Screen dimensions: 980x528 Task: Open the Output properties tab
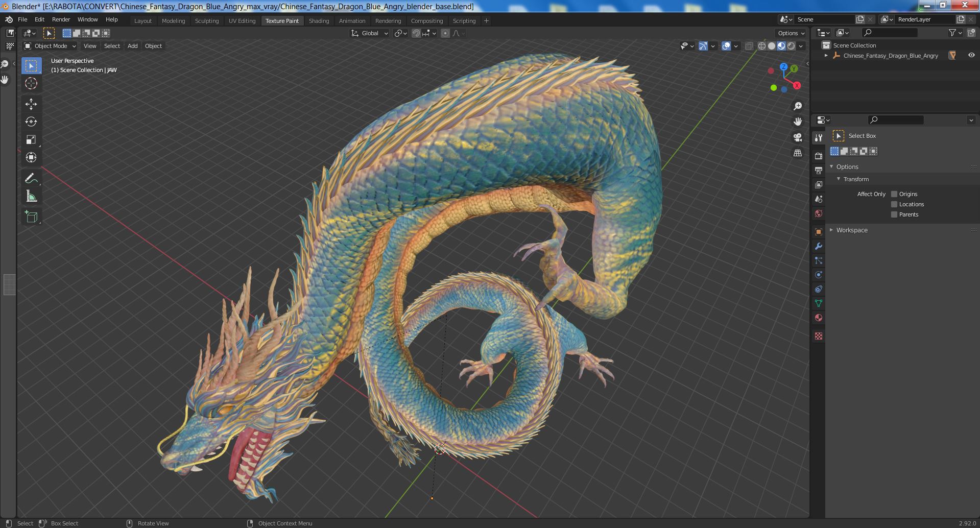pyautogui.click(x=819, y=170)
